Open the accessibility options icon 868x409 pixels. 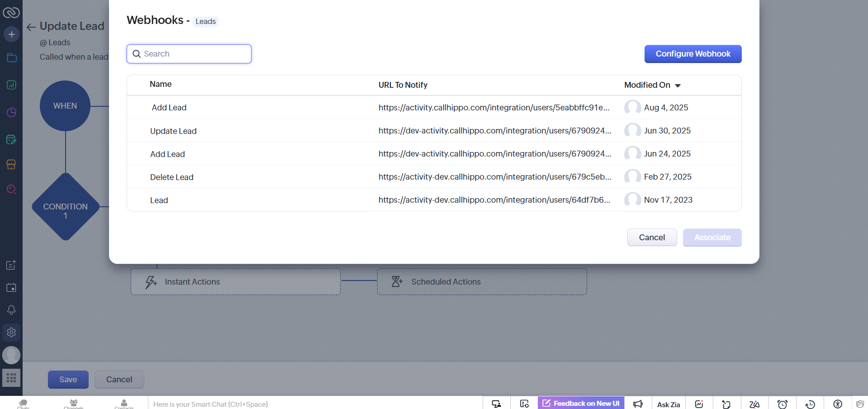[x=838, y=404]
